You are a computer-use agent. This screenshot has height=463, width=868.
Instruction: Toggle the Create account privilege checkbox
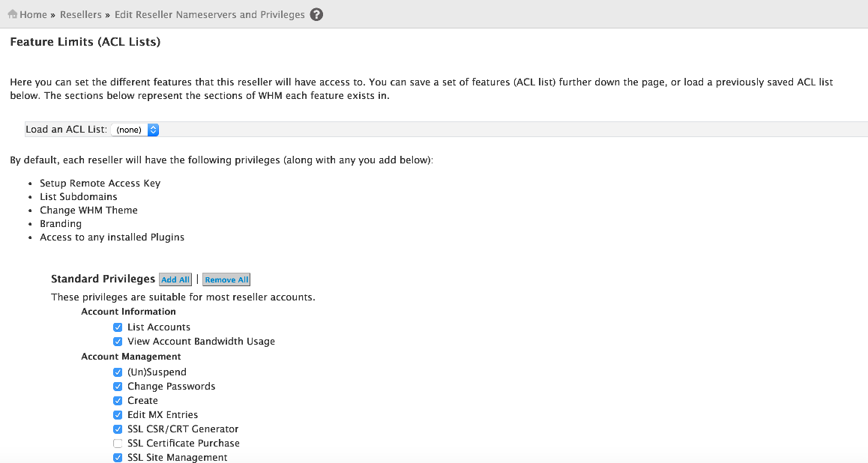118,401
